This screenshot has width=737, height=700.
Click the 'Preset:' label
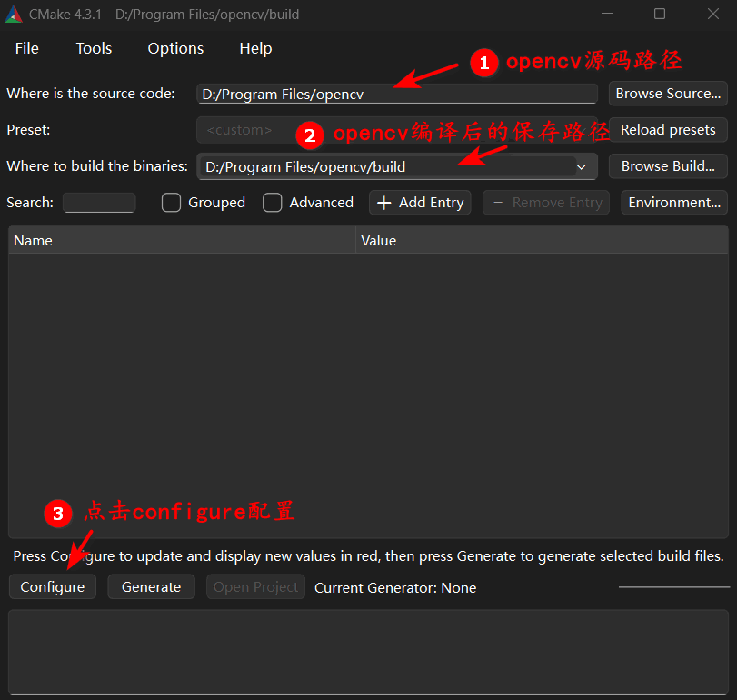click(x=28, y=130)
